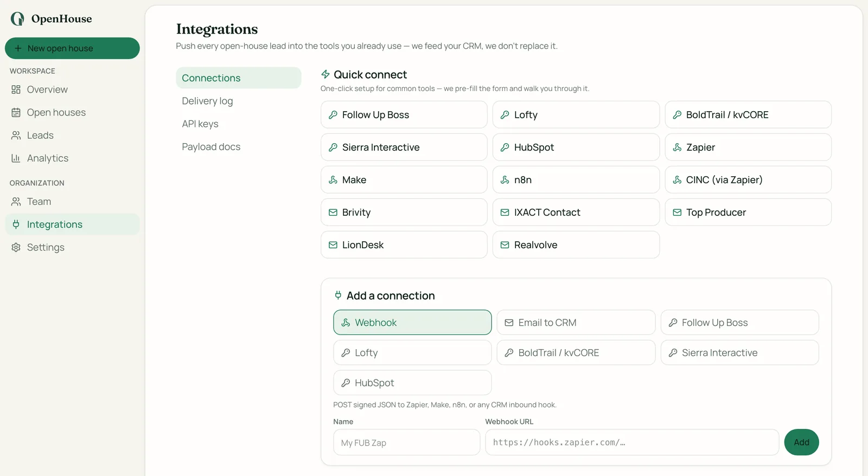Click the key icon on Quick connect Lofty

(505, 115)
